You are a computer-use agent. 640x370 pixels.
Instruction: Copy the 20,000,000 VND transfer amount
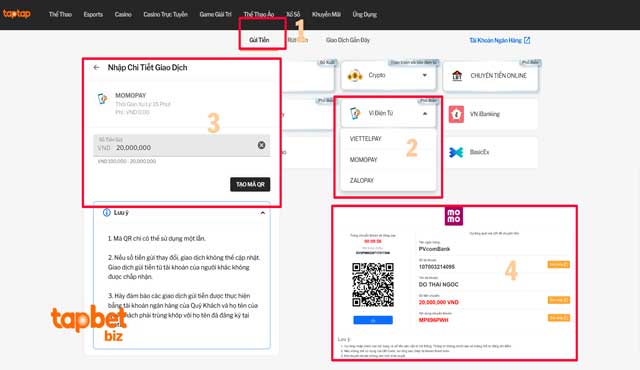tap(558, 300)
